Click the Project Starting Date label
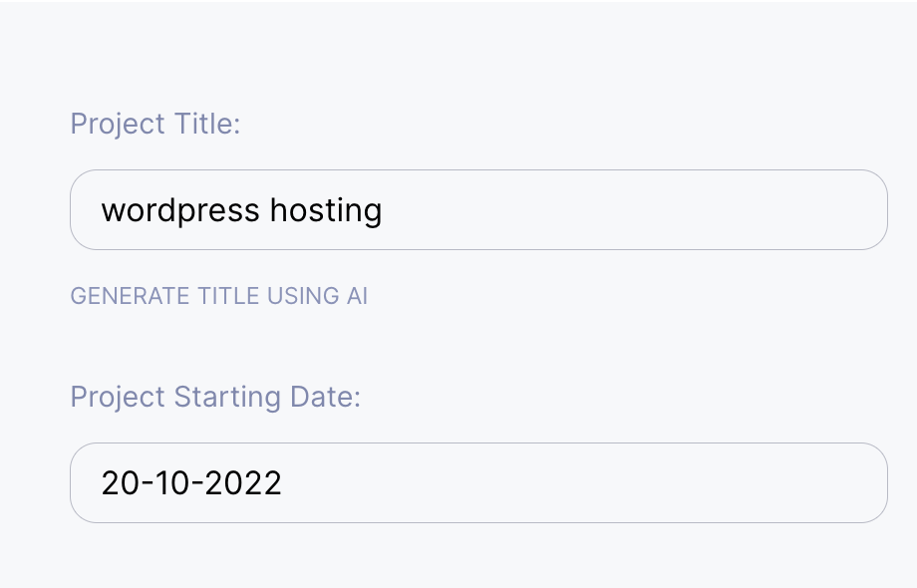The image size is (917, 588). coord(214,397)
